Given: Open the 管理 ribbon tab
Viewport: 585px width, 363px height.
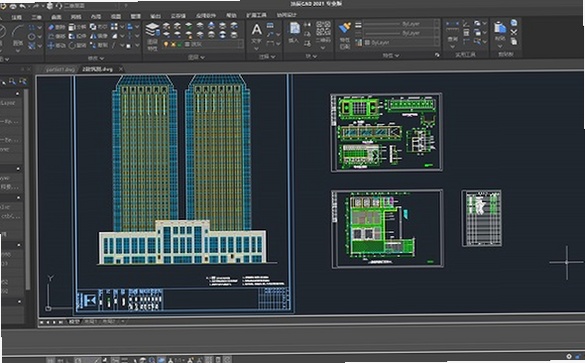Looking at the screenshot, I should pos(135,16).
